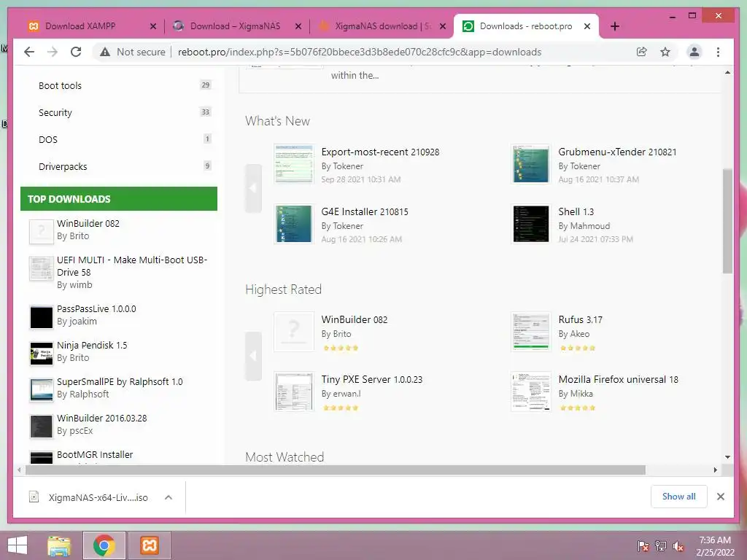Open Mozilla Firefox universal 18
Screen dimensions: 747x560
618,379
